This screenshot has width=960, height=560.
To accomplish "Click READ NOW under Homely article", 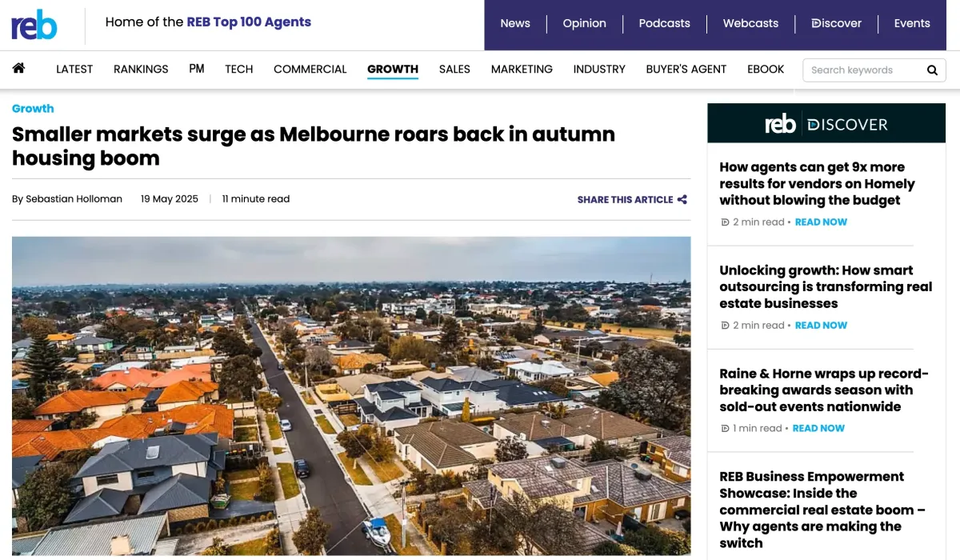I will (x=821, y=222).
